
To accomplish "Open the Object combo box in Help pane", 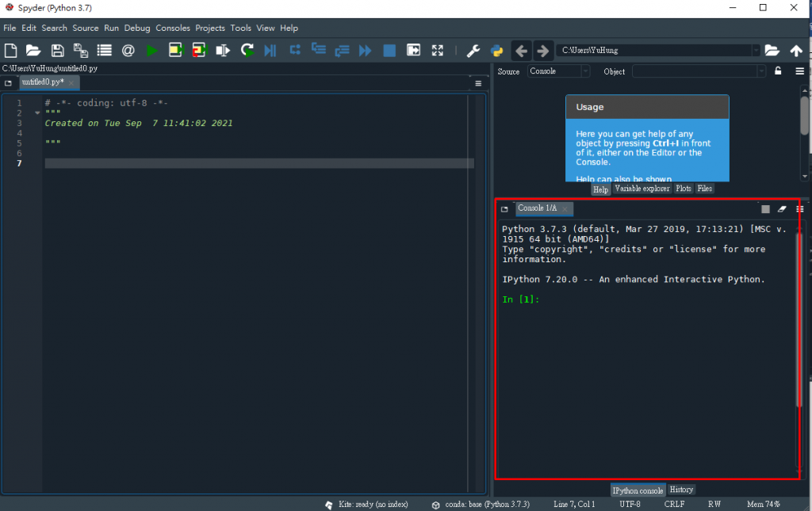I will (x=699, y=71).
